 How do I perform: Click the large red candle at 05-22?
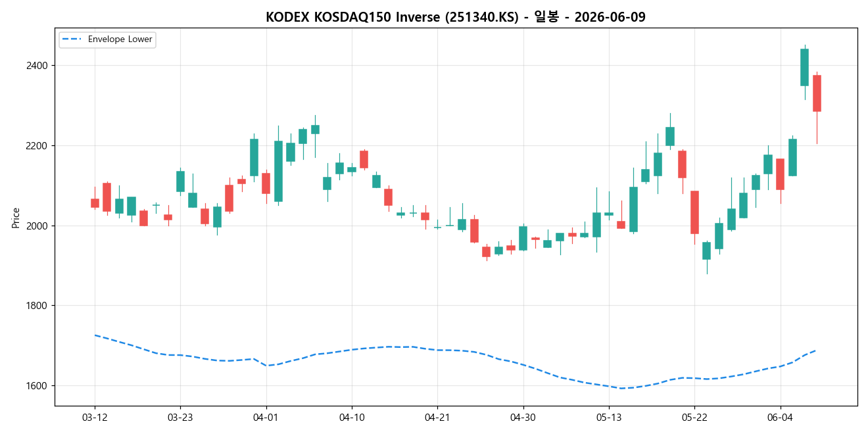(x=694, y=212)
